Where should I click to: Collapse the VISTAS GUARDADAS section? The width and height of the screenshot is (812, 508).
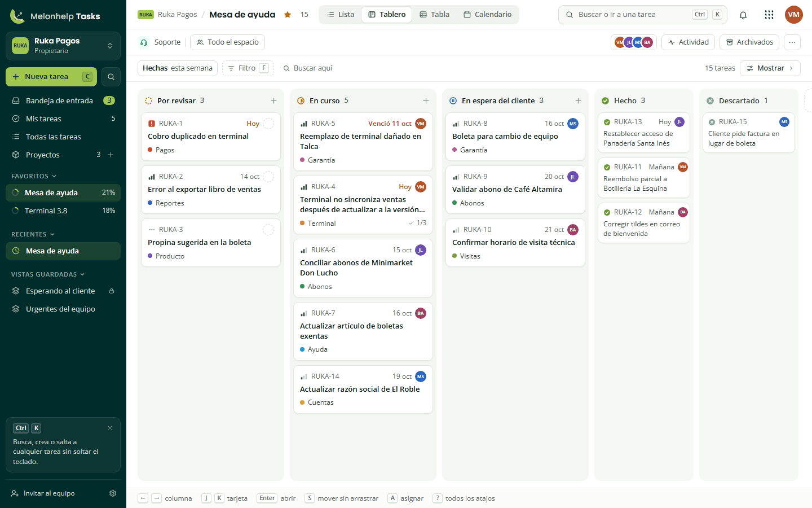point(48,274)
